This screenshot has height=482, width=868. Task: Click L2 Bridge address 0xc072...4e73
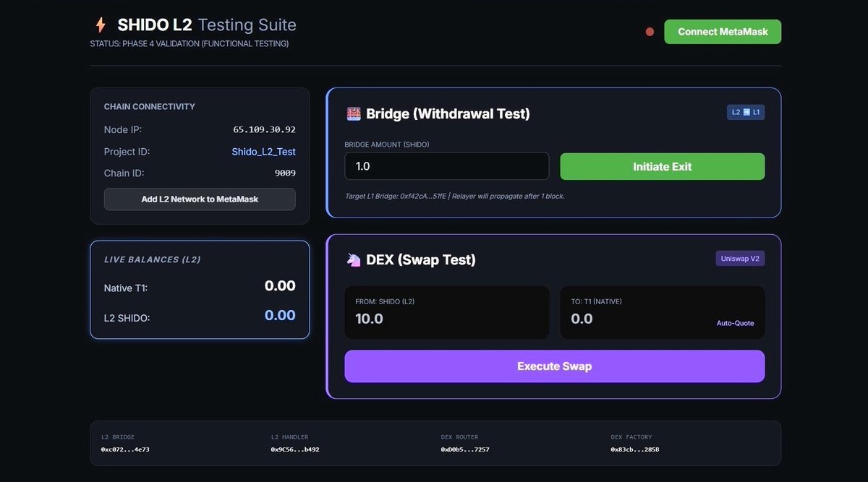125,449
